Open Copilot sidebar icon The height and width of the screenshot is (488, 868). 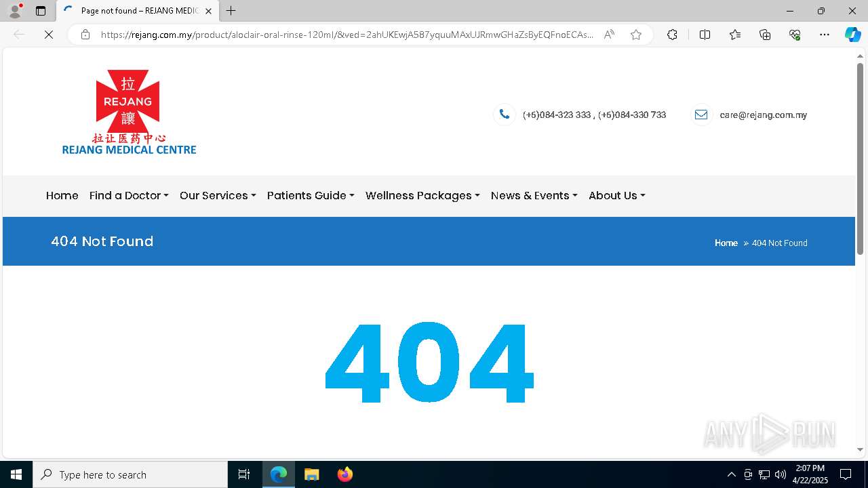[x=852, y=35]
